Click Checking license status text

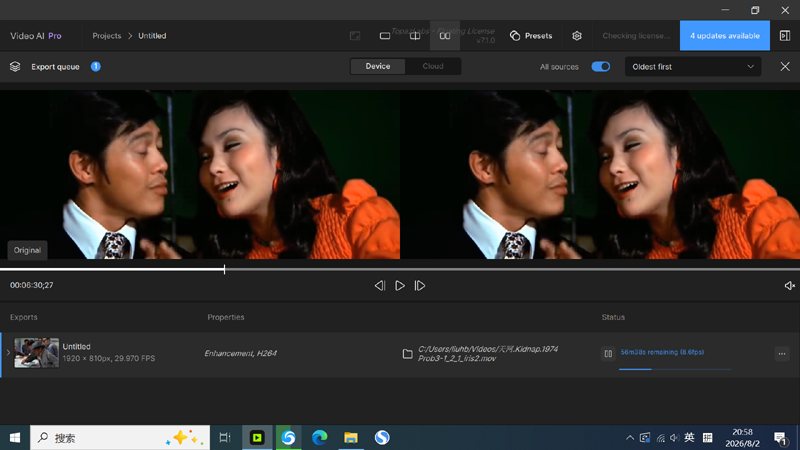pyautogui.click(x=636, y=36)
